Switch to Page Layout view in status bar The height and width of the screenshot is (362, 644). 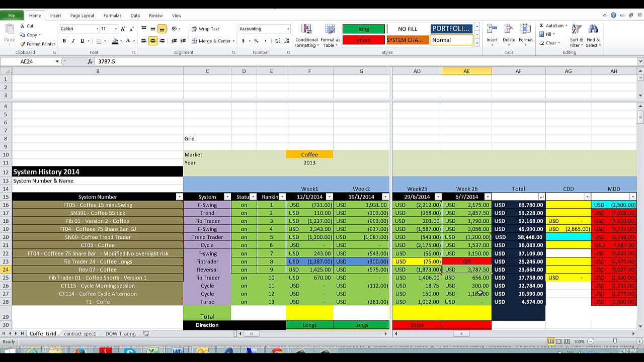(559, 341)
